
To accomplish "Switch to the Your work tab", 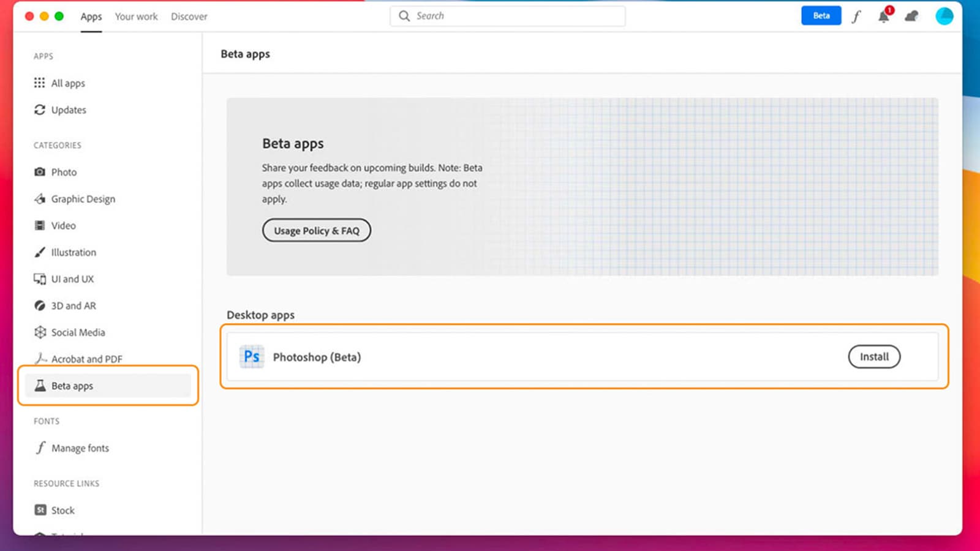I will coord(136,17).
